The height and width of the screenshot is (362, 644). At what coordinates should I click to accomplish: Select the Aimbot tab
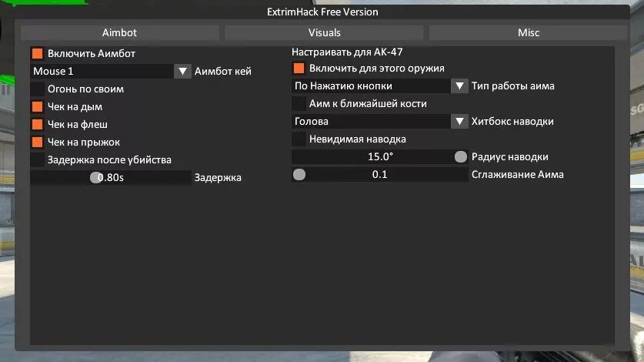coord(119,32)
